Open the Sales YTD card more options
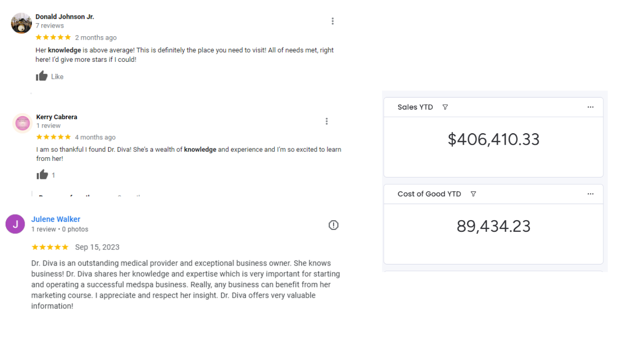 [x=590, y=107]
